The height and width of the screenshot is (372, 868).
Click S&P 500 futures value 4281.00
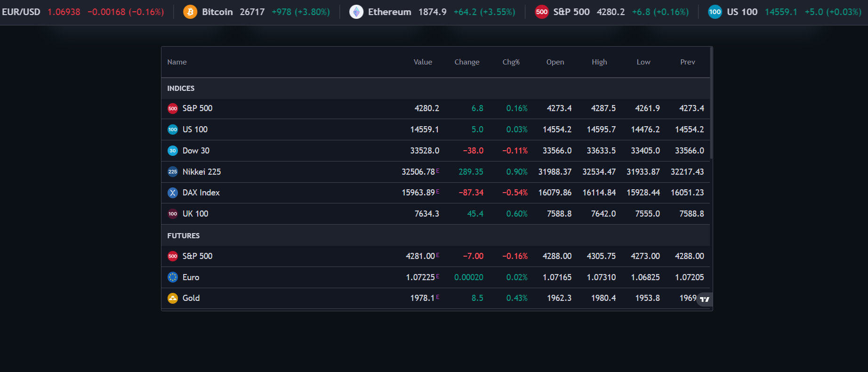tap(420, 256)
